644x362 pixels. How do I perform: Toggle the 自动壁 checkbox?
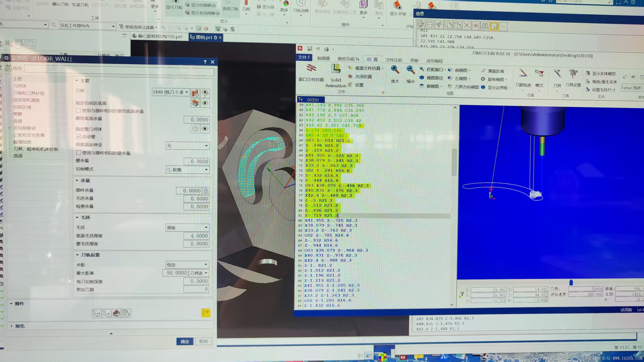[79, 136]
